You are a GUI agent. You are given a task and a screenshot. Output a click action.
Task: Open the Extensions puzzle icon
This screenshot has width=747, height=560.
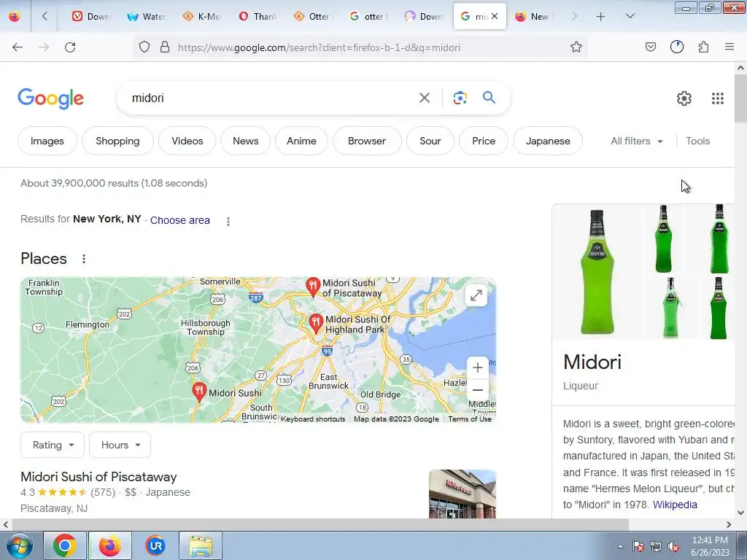pos(703,47)
